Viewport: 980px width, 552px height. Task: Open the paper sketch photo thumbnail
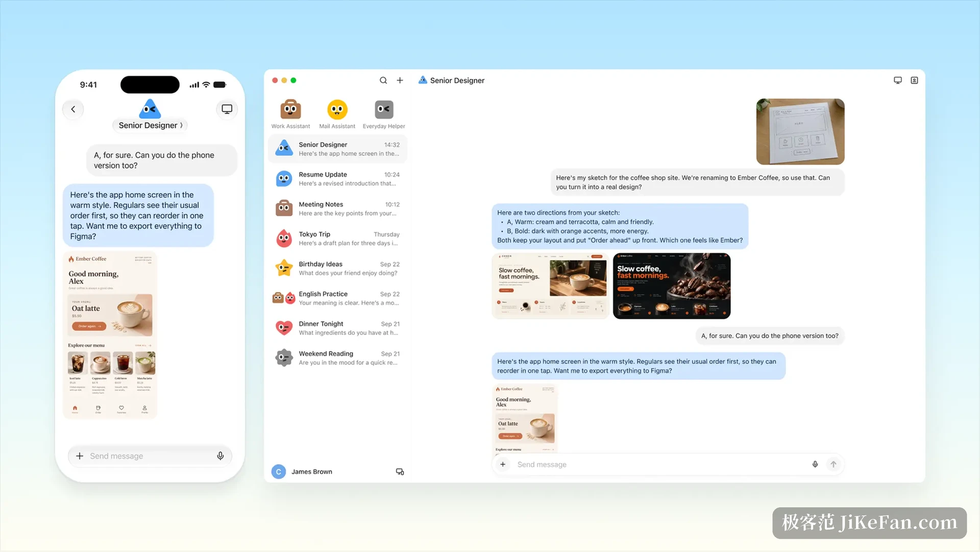800,132
